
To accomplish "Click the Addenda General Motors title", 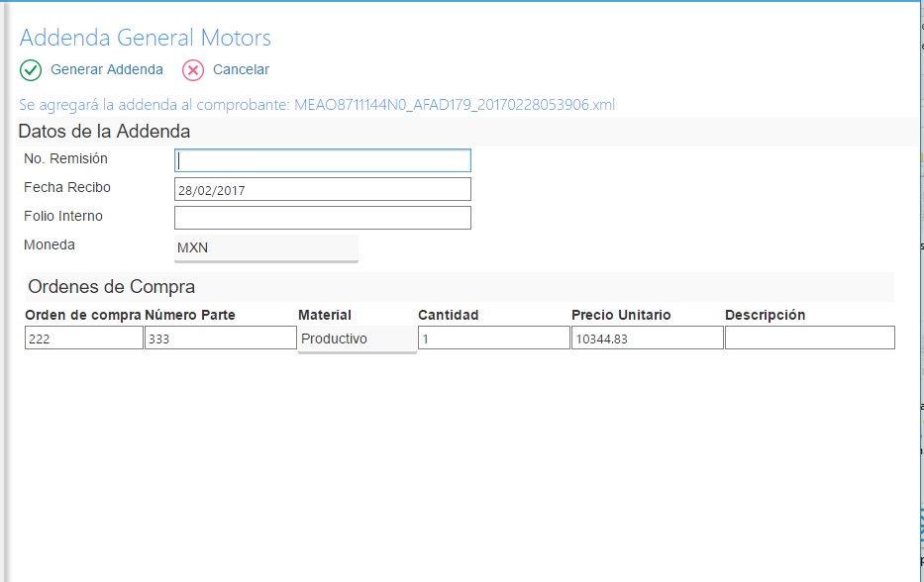I will 146,39.
